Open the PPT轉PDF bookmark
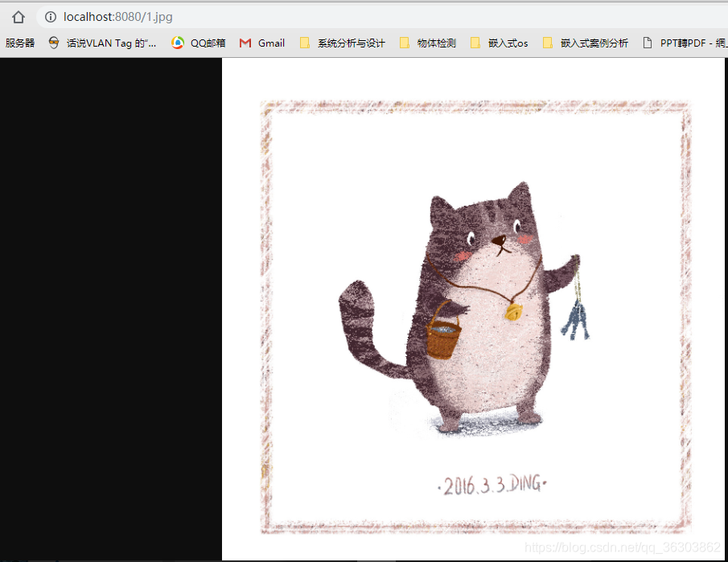This screenshot has height=562, width=728. [685, 43]
